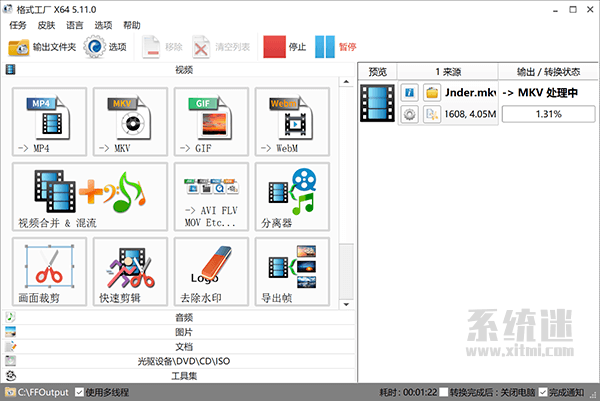Launch the 画面裁剪 crop tool
Screen dimensions: 600x401
[49, 271]
